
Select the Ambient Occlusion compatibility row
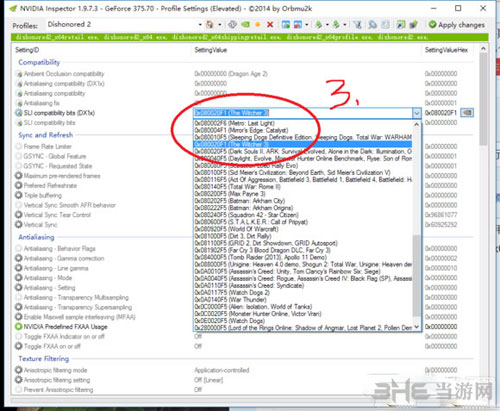[243, 74]
